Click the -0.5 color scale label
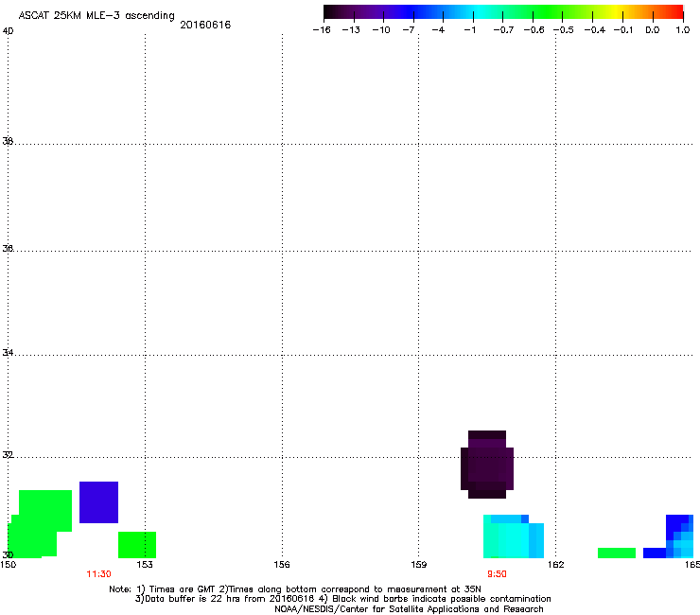 click(x=564, y=30)
